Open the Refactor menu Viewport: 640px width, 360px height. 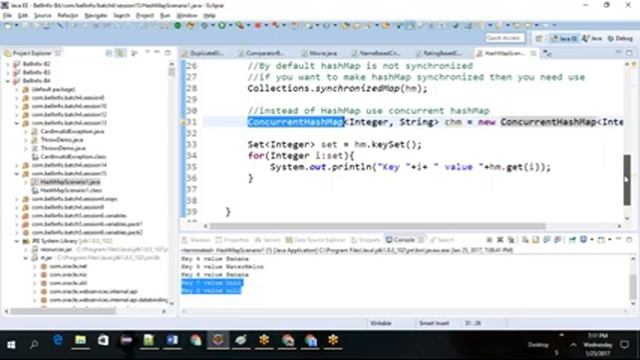click(68, 16)
